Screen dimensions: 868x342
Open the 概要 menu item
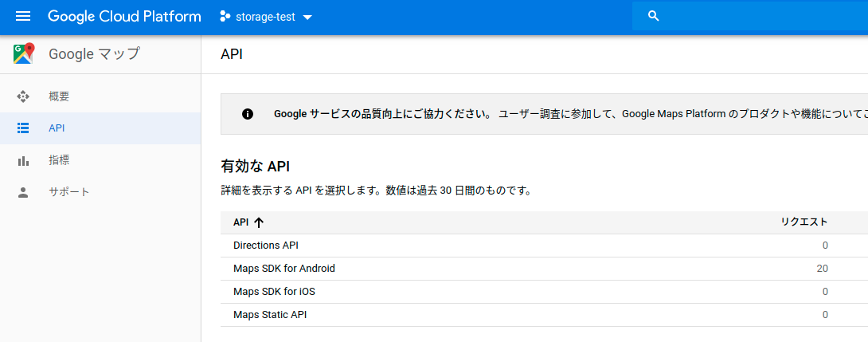click(x=100, y=96)
